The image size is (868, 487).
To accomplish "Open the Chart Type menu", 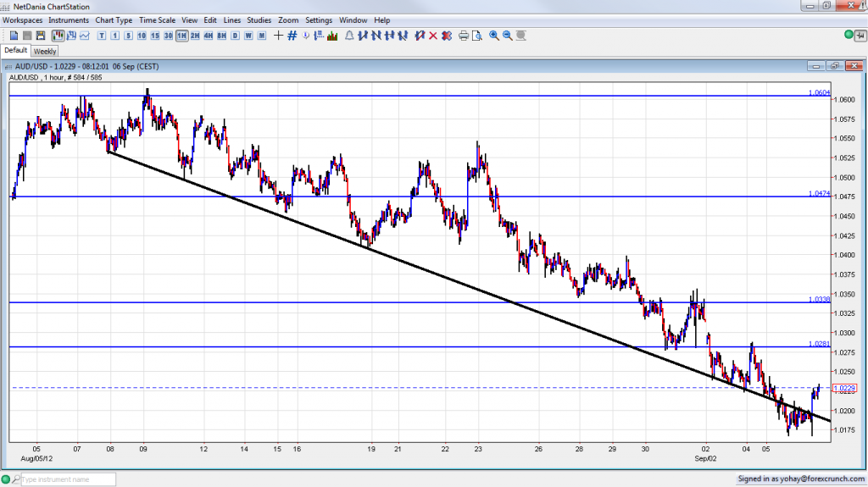I will pos(114,20).
